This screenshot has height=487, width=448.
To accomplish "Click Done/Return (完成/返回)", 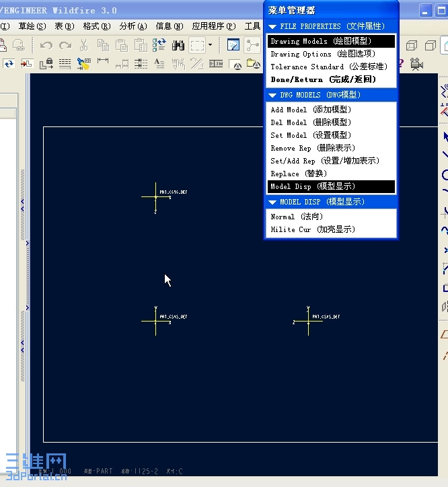I will click(x=331, y=79).
